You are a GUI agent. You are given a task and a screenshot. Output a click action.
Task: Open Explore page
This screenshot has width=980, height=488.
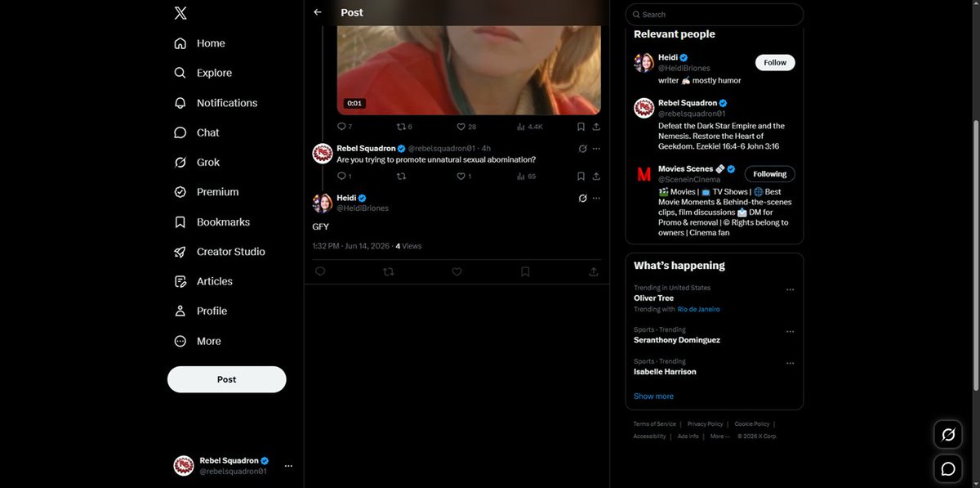pyautogui.click(x=203, y=73)
